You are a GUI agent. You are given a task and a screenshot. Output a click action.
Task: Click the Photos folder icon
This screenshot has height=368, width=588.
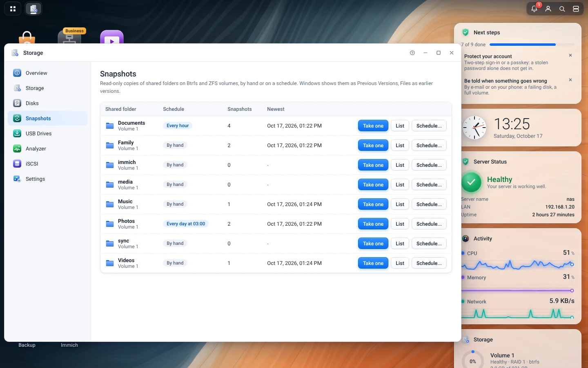pyautogui.click(x=110, y=224)
